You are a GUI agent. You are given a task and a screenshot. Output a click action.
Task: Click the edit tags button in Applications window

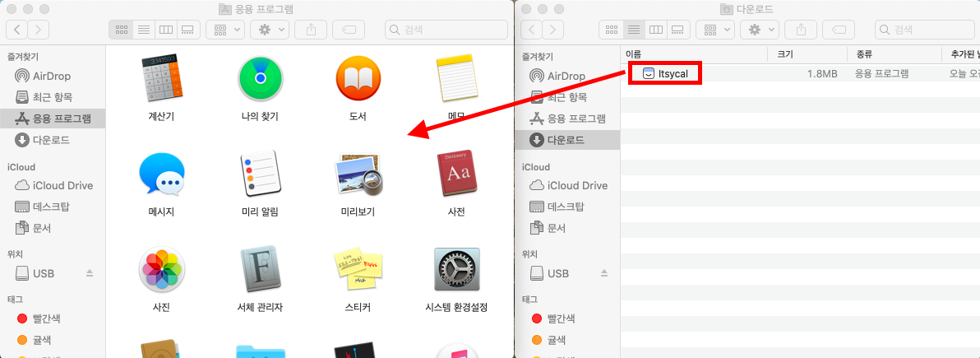348,29
